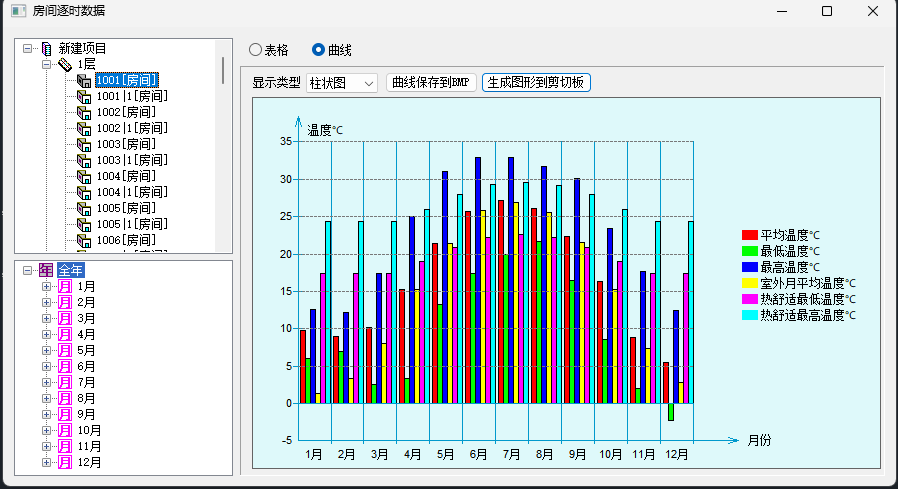Click the month icon next to 3月

point(65,319)
